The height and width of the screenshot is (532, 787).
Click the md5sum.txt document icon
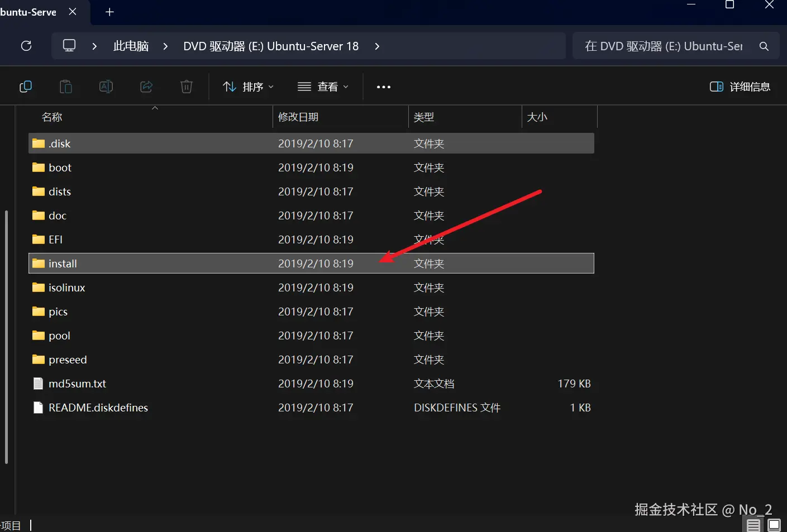pyautogui.click(x=38, y=384)
